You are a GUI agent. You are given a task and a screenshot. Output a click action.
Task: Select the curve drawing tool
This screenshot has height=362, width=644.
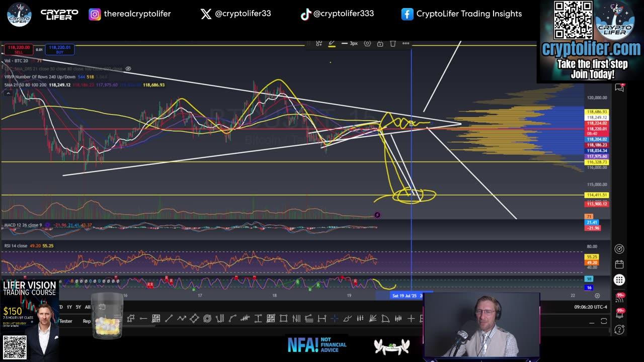coord(232,318)
